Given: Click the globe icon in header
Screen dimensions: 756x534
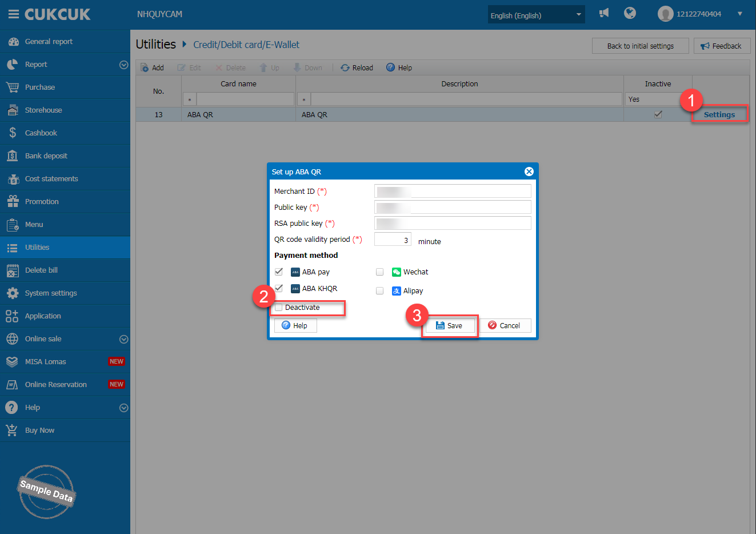Looking at the screenshot, I should tap(630, 13).
